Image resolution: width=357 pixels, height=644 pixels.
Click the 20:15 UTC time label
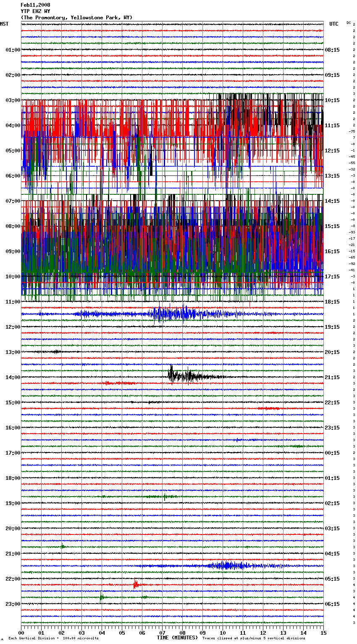(x=332, y=352)
